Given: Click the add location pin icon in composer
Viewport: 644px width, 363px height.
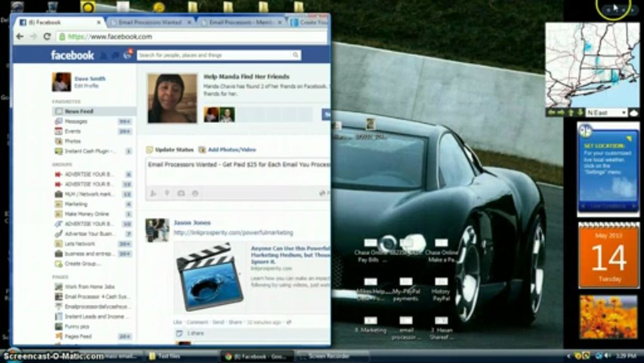Looking at the screenshot, I should 167,193.
